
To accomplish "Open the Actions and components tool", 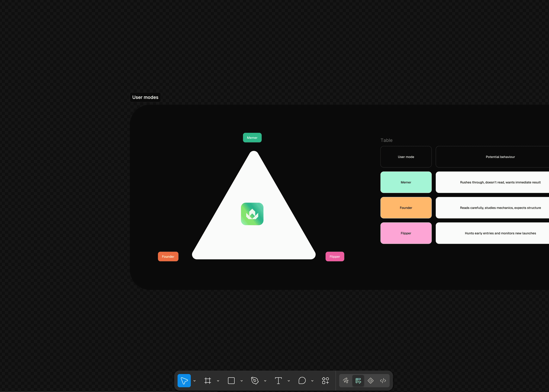I will tap(325, 381).
